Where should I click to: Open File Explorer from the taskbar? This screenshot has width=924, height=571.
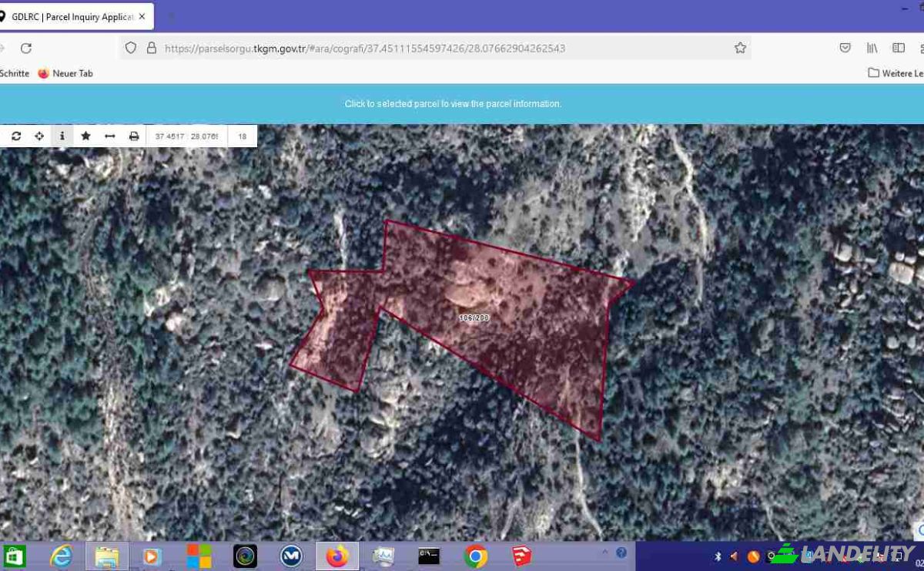click(107, 556)
